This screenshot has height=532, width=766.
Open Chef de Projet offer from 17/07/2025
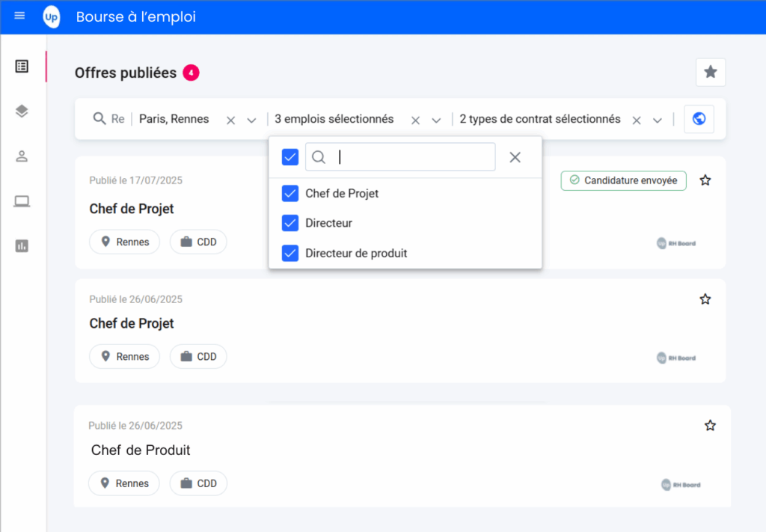click(x=132, y=209)
